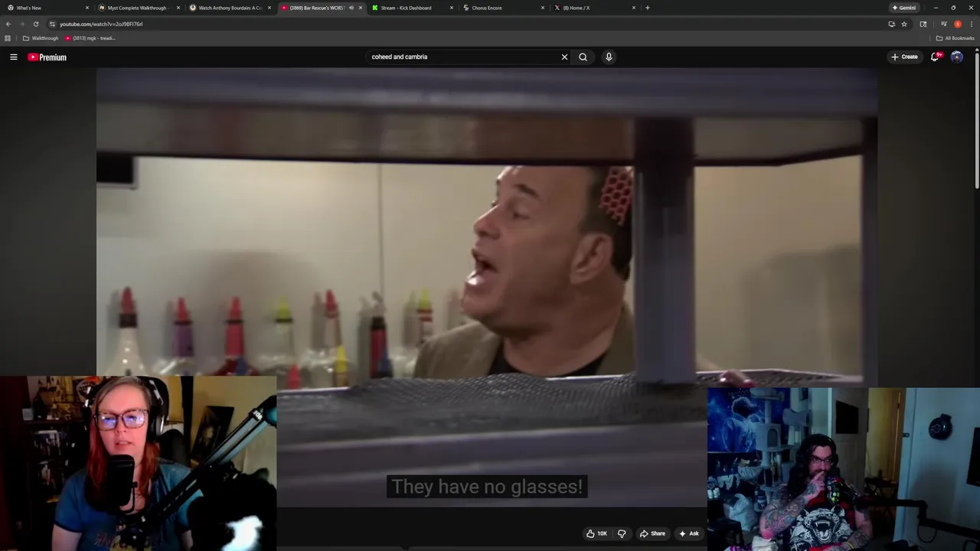This screenshot has width=980, height=551.
Task: Like the video with thumbs up
Action: (597, 533)
